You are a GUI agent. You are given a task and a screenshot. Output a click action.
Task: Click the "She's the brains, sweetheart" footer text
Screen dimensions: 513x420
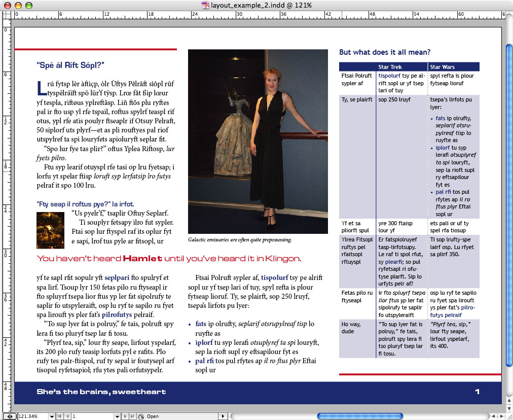101,392
